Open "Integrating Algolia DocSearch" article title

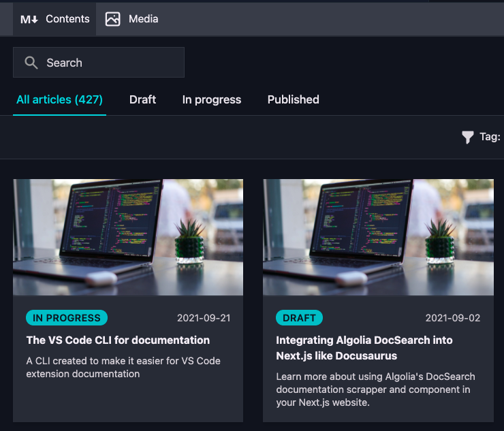point(364,347)
